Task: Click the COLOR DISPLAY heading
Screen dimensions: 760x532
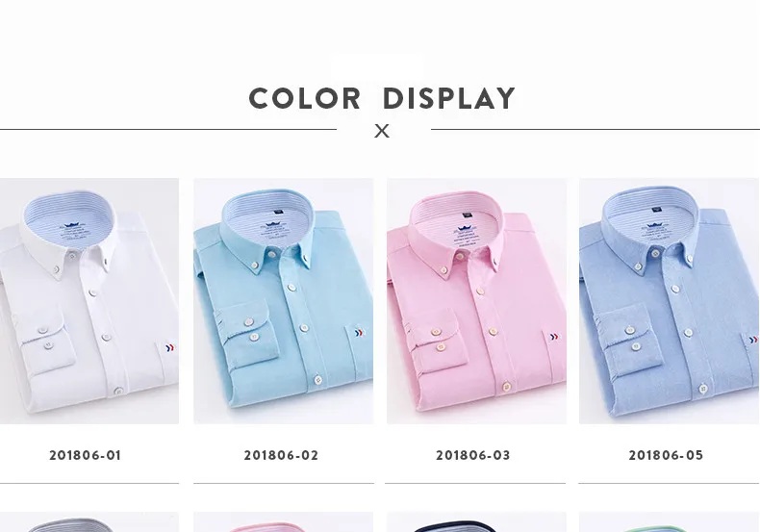Action: coord(382,98)
